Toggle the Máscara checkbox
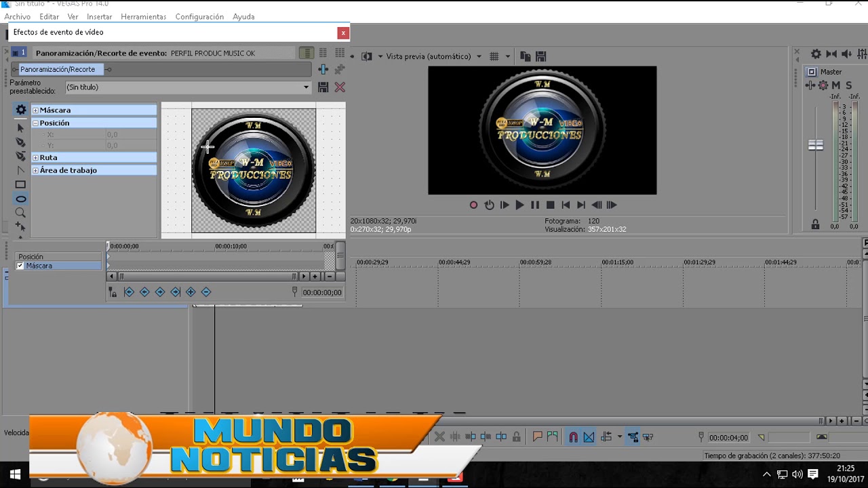 click(20, 266)
